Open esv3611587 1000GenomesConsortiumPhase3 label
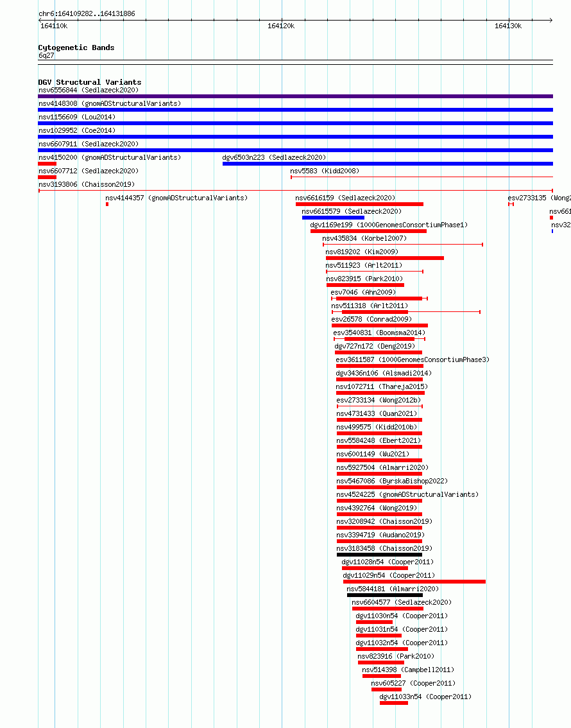This screenshot has height=728, width=571. 413,360
